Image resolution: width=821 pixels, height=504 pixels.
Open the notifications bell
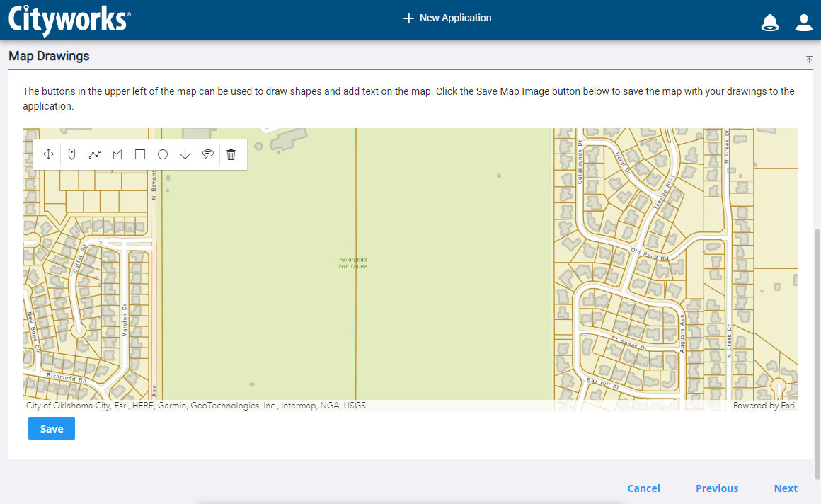(x=769, y=23)
